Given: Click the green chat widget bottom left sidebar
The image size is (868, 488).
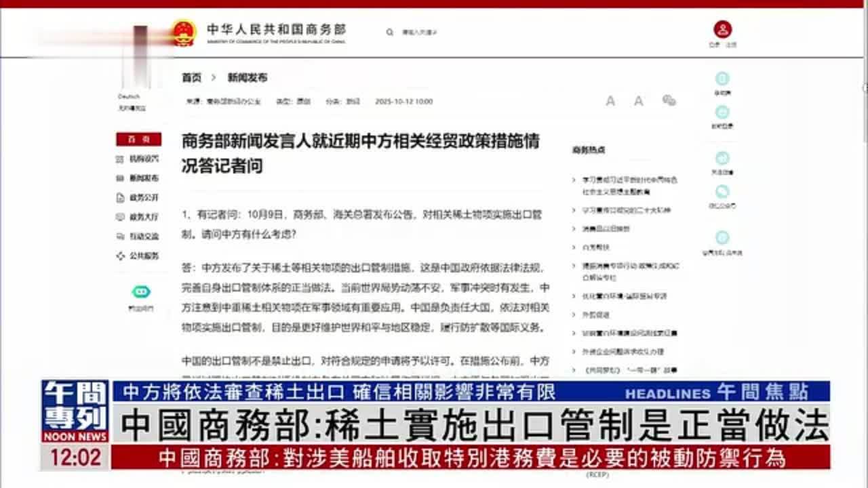Looking at the screenshot, I should pos(140,291).
